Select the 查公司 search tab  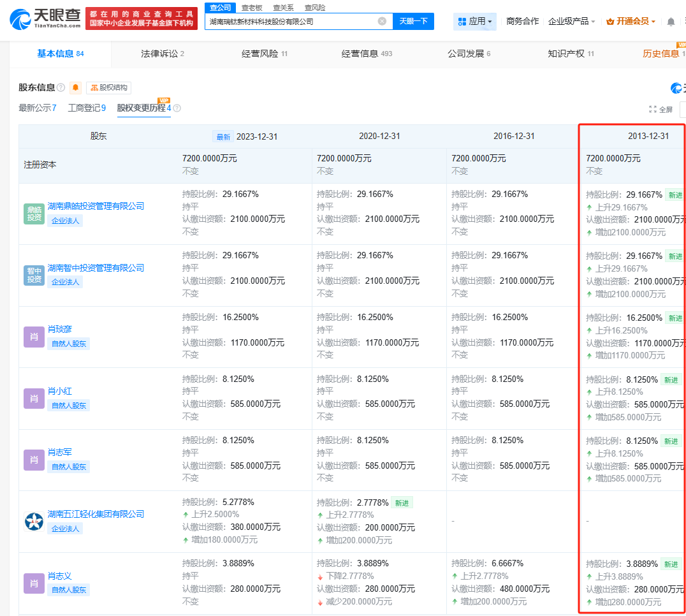tap(220, 8)
